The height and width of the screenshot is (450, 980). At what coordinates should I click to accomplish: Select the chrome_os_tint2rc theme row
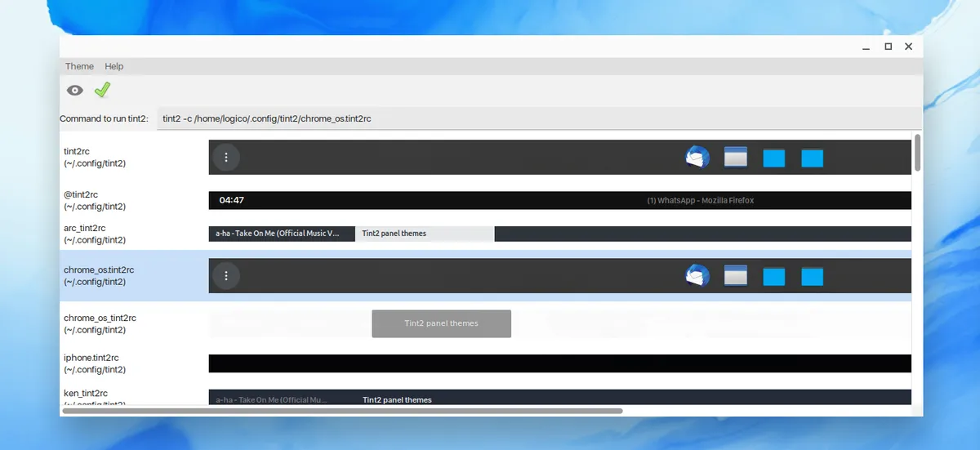pos(487,323)
